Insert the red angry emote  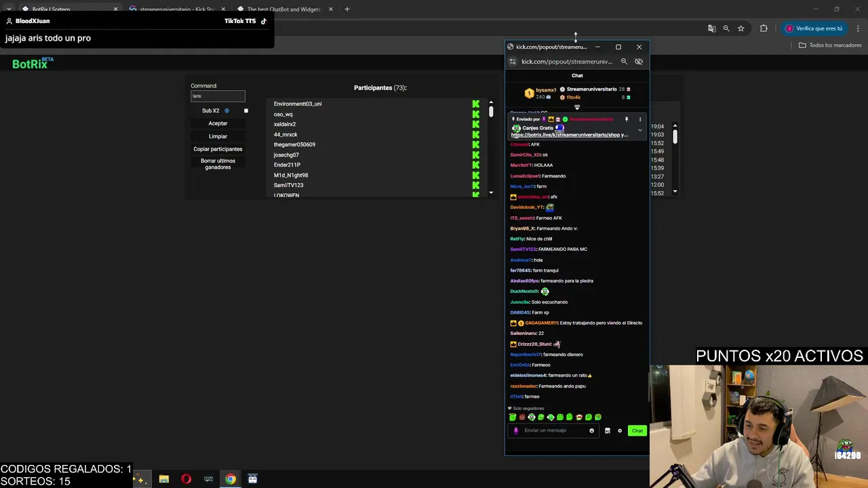pyautogui.click(x=522, y=418)
